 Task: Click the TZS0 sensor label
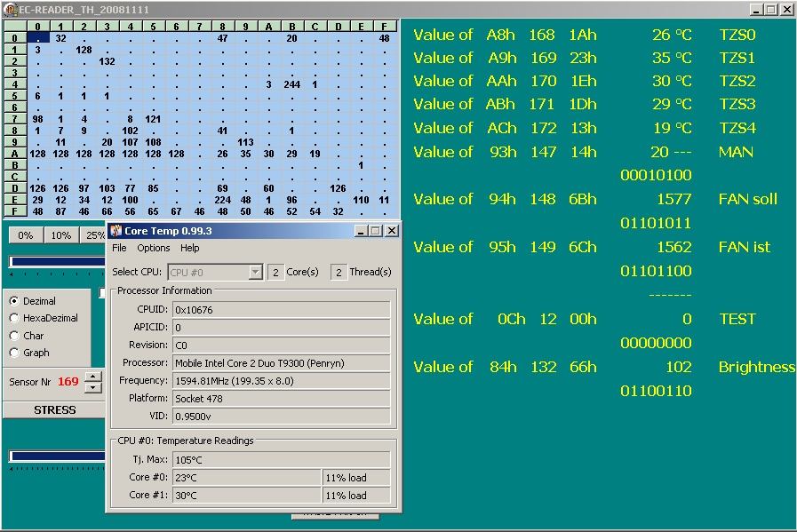click(737, 35)
